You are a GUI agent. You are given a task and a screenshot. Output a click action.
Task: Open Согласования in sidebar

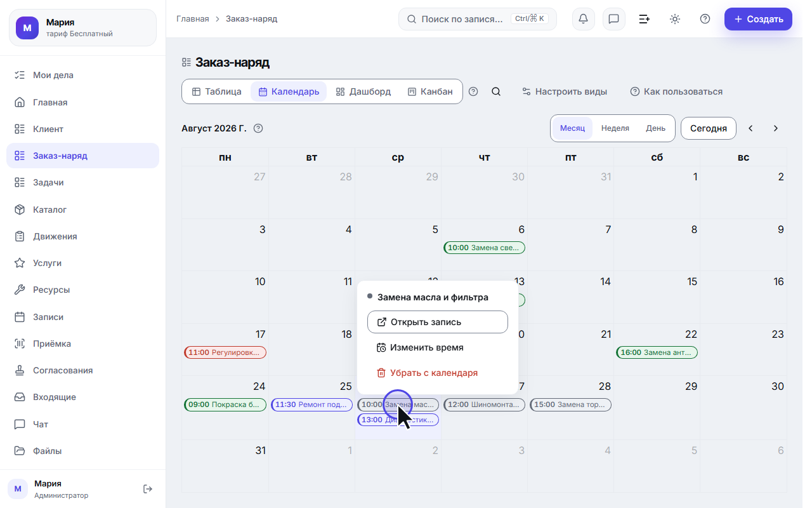point(82,370)
